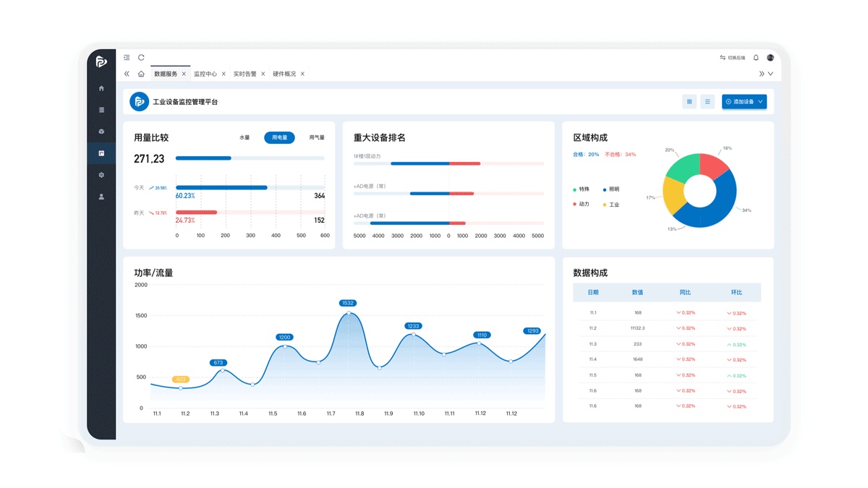Toggle the 工业 legend item

point(611,205)
